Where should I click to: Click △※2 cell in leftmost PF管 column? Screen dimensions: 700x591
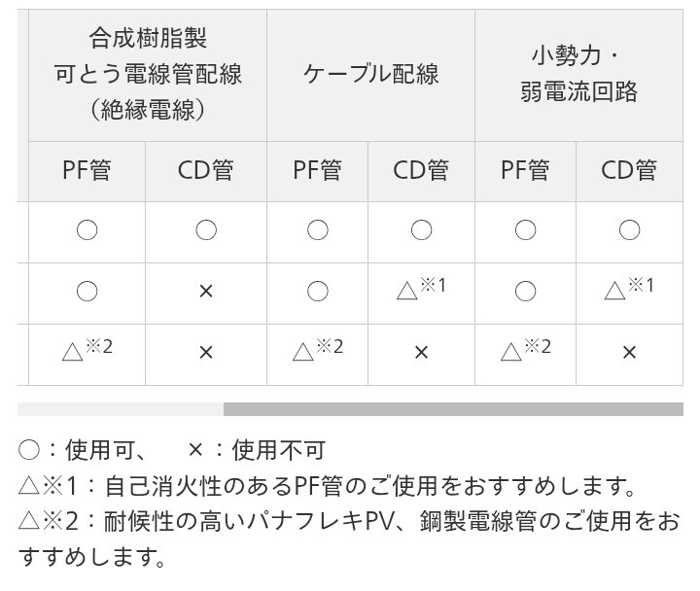87,350
